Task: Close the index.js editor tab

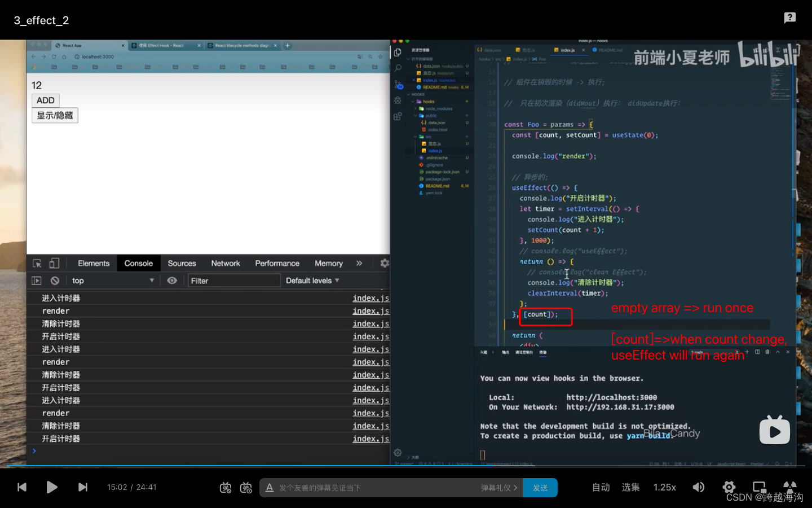Action: pyautogui.click(x=584, y=50)
